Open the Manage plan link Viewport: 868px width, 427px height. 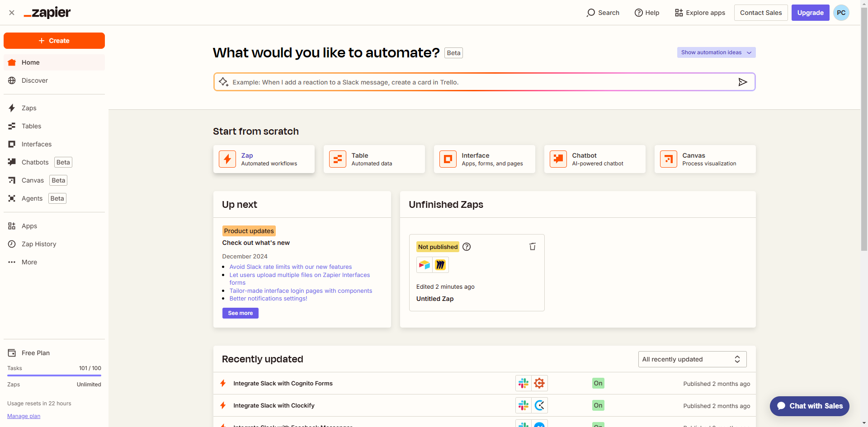pos(24,416)
